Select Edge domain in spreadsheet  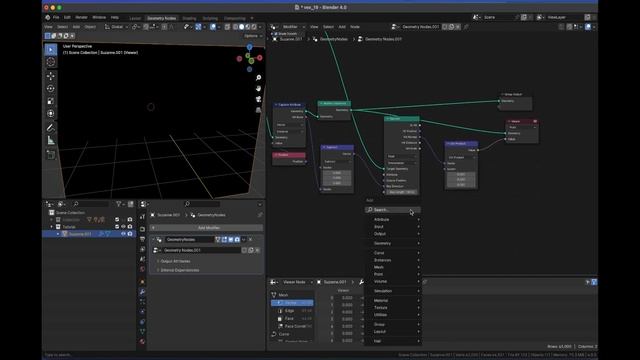coord(292,311)
